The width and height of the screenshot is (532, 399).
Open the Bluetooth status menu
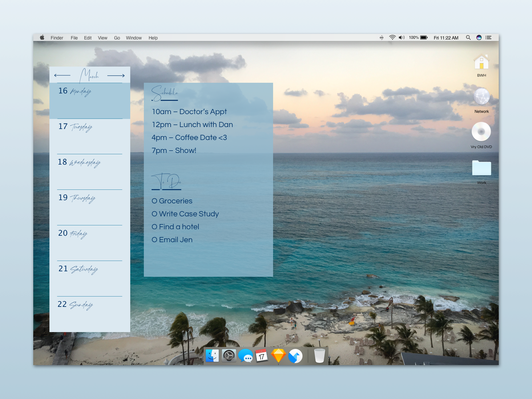(x=382, y=38)
